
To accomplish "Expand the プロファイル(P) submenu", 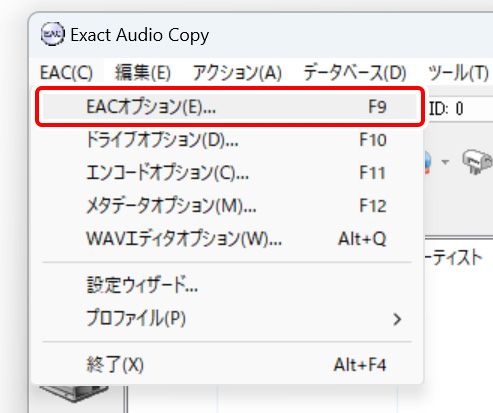I will [230, 318].
